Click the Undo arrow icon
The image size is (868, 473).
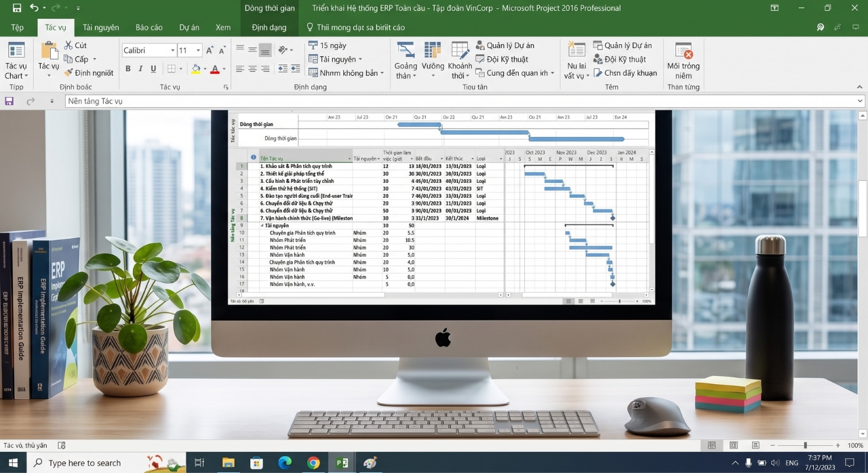coord(34,8)
